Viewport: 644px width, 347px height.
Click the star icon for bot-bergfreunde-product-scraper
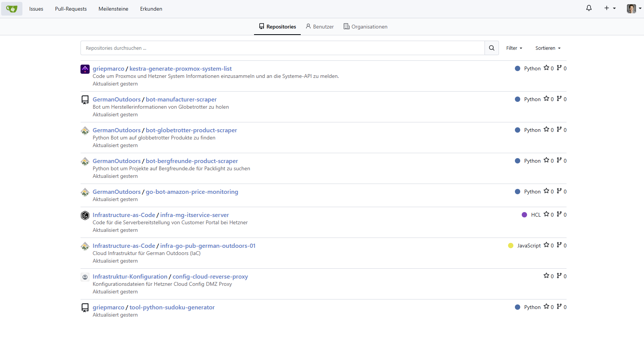546,160
